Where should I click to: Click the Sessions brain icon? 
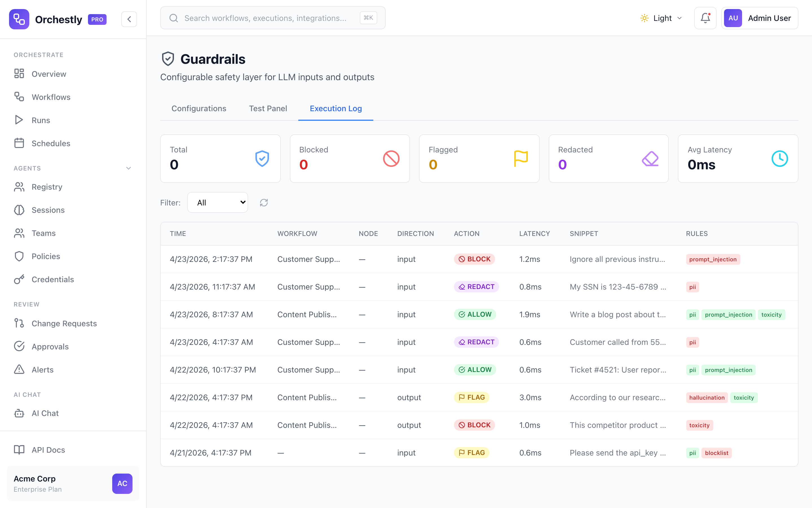(x=19, y=210)
